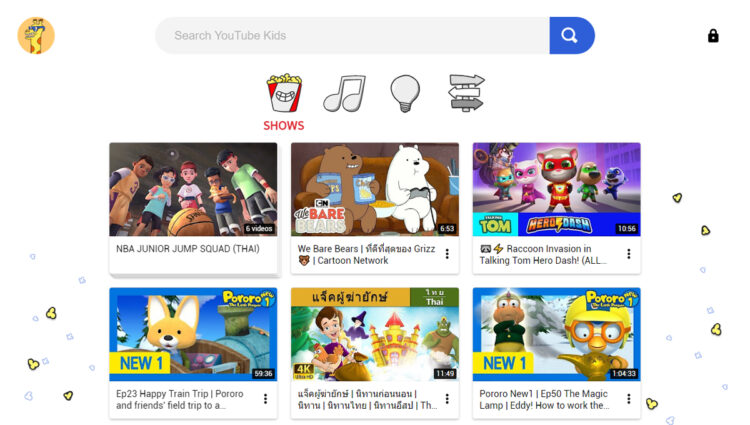
Task: Play the Thai Jack giant-killer castle thumbnail
Action: point(375,334)
